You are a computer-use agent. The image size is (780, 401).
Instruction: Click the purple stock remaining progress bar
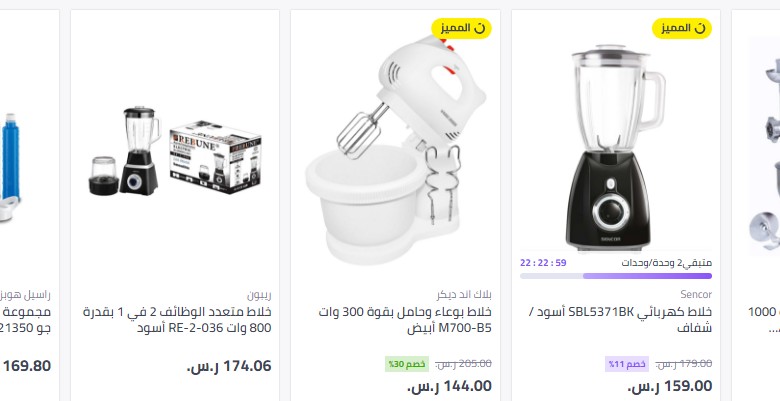[616, 276]
